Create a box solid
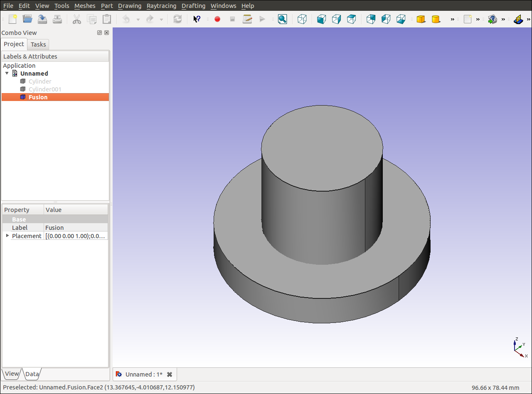Image resolution: width=532 pixels, height=394 pixels. (x=421, y=19)
